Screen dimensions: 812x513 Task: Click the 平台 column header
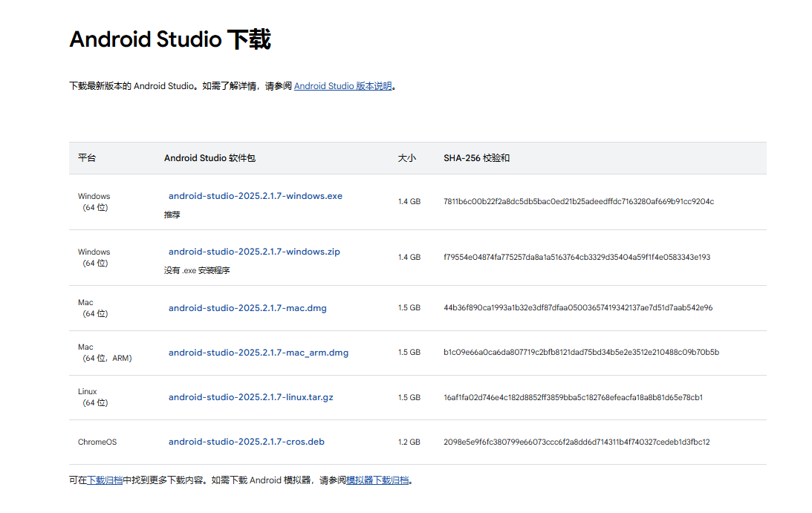(x=87, y=158)
